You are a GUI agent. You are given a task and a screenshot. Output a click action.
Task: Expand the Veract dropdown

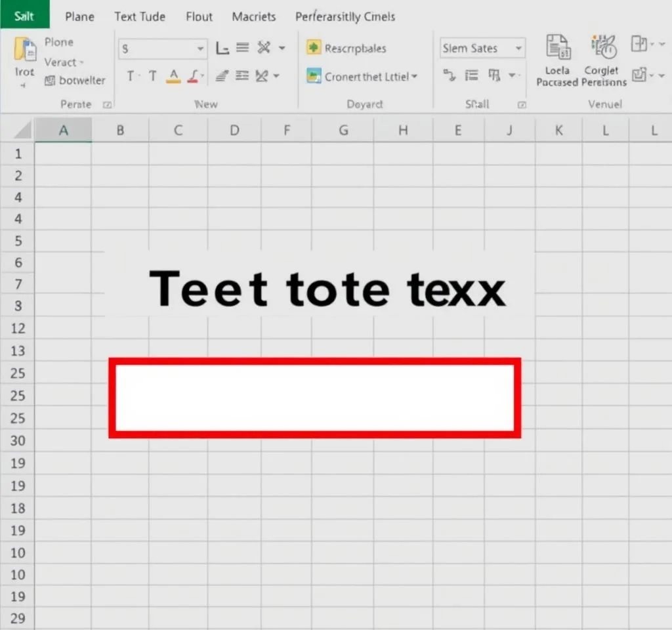[81, 63]
